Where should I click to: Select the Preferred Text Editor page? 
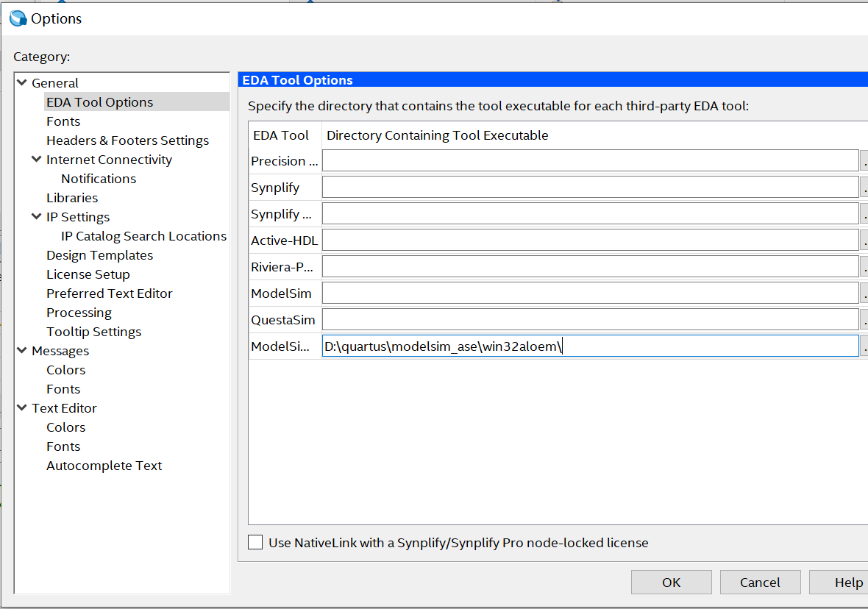click(x=109, y=293)
